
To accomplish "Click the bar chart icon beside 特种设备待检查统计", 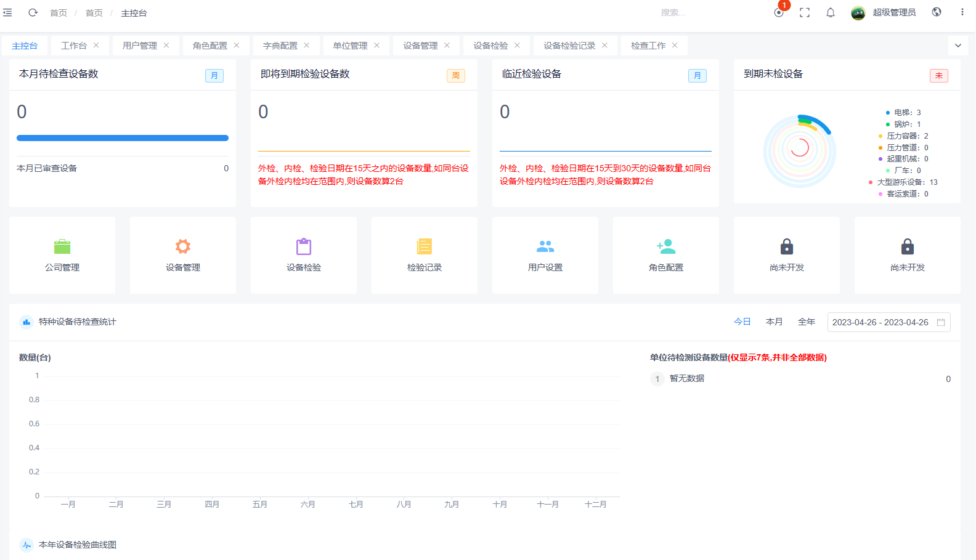I will [26, 322].
